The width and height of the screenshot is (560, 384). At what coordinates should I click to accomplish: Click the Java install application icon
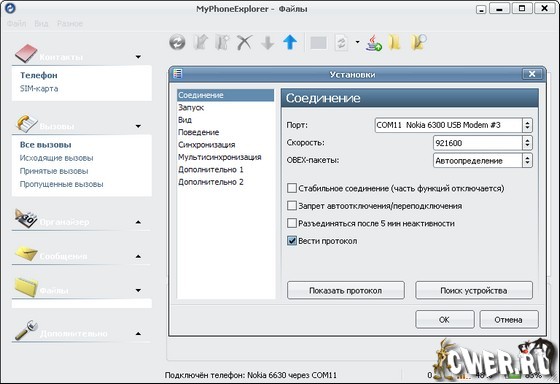(373, 43)
